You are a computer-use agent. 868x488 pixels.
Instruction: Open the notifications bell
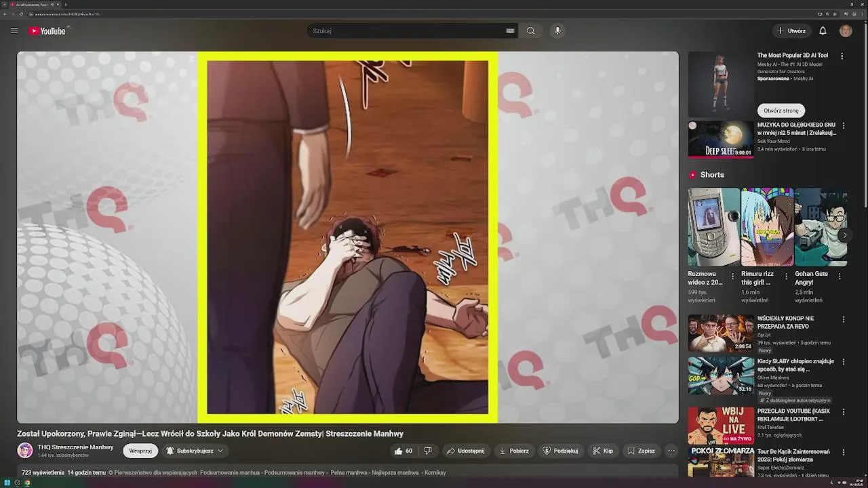[823, 30]
